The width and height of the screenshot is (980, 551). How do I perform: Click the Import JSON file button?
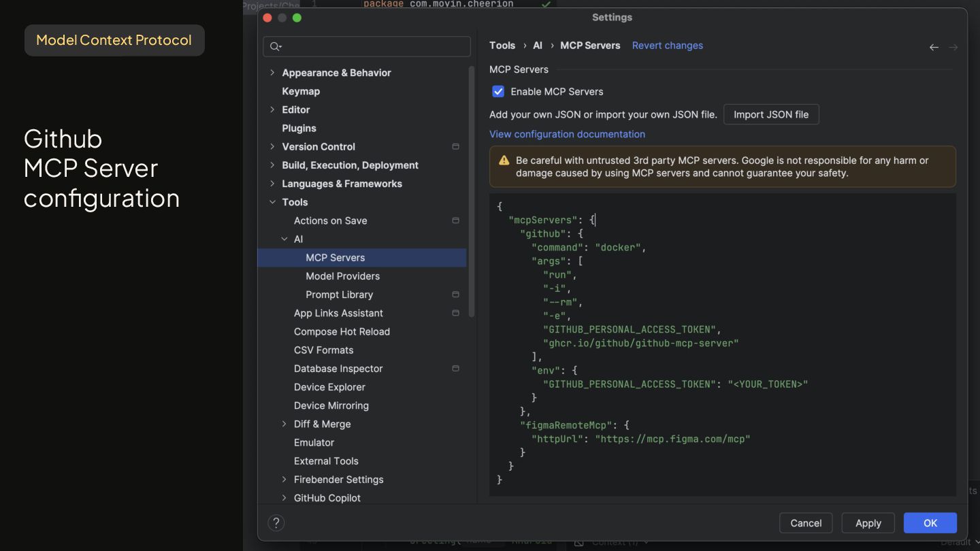[x=770, y=114]
